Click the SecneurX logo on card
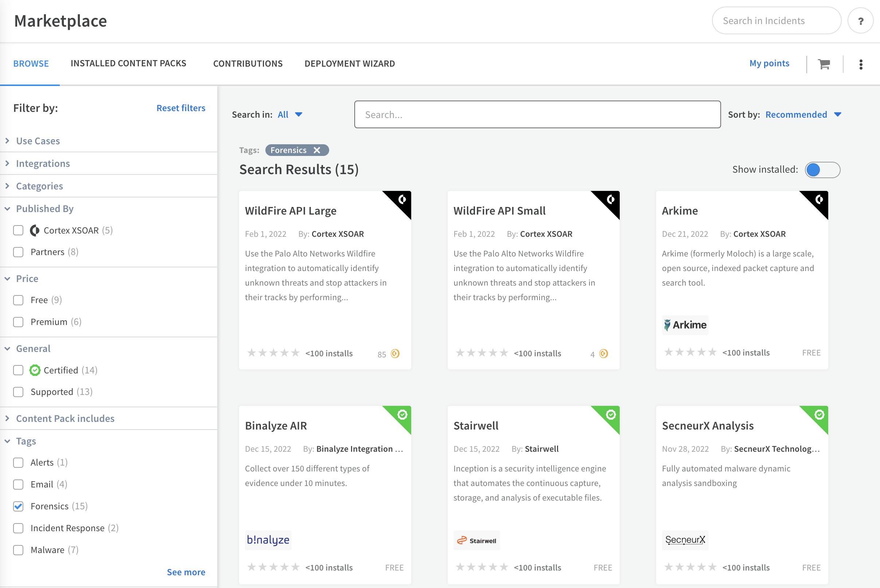This screenshot has width=880, height=588. point(685,540)
